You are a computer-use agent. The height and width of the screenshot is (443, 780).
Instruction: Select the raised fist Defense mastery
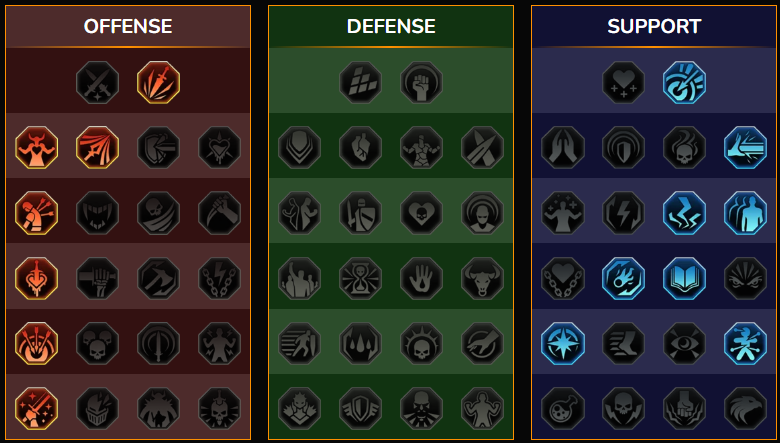pyautogui.click(x=422, y=83)
